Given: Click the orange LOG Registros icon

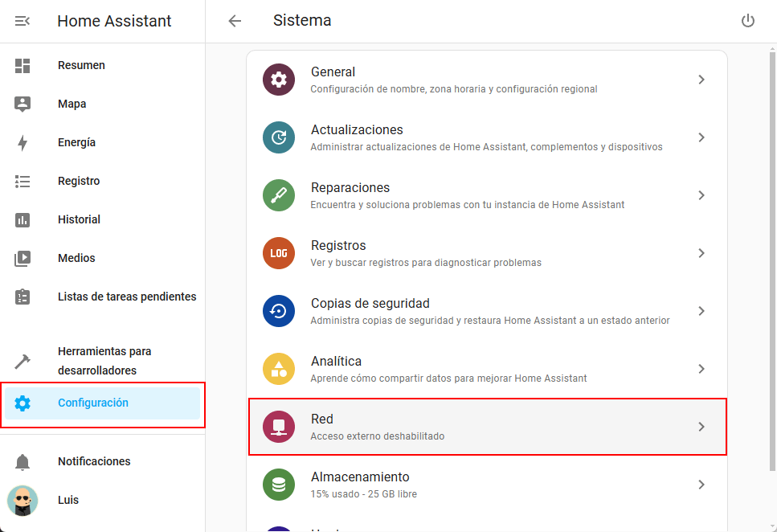Looking at the screenshot, I should tap(279, 253).
